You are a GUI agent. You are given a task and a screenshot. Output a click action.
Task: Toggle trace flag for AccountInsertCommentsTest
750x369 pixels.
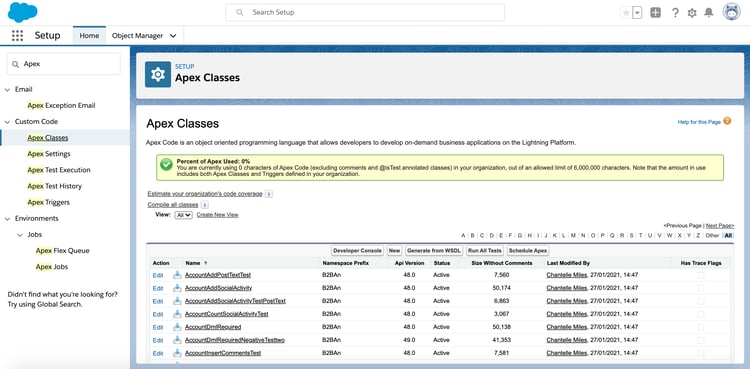tap(701, 353)
